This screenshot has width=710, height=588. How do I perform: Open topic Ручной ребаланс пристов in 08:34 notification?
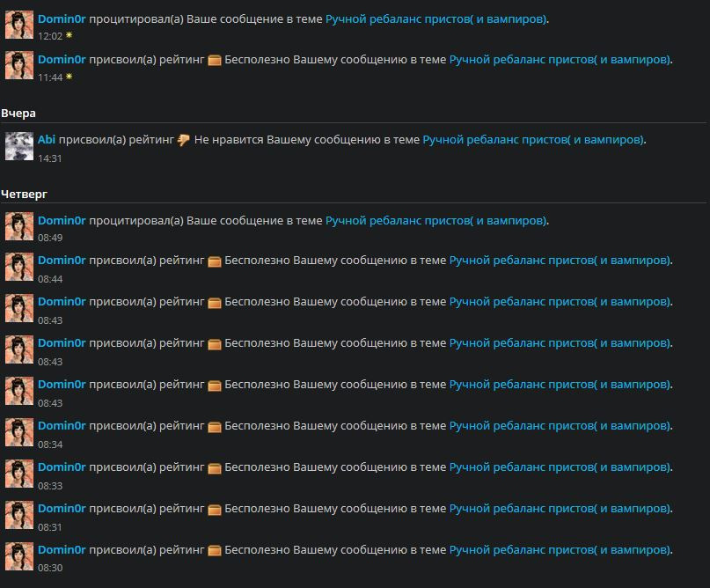560,426
